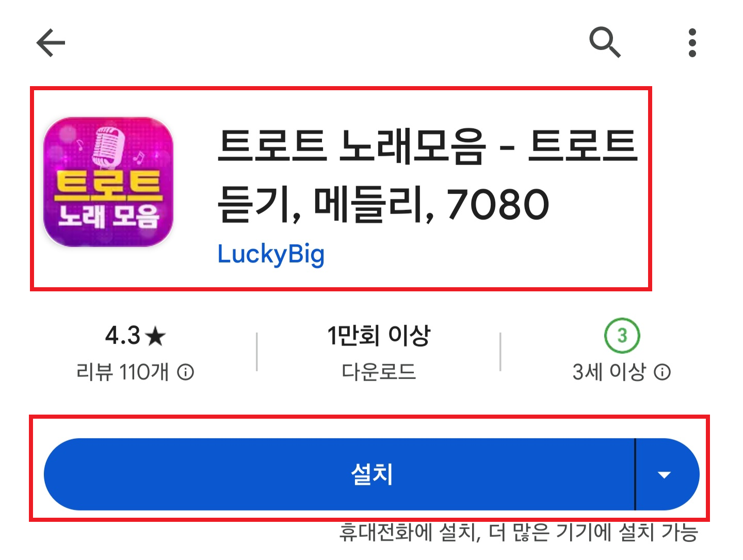Go back using the left arrow
This screenshot has width=743, height=560.
[51, 42]
